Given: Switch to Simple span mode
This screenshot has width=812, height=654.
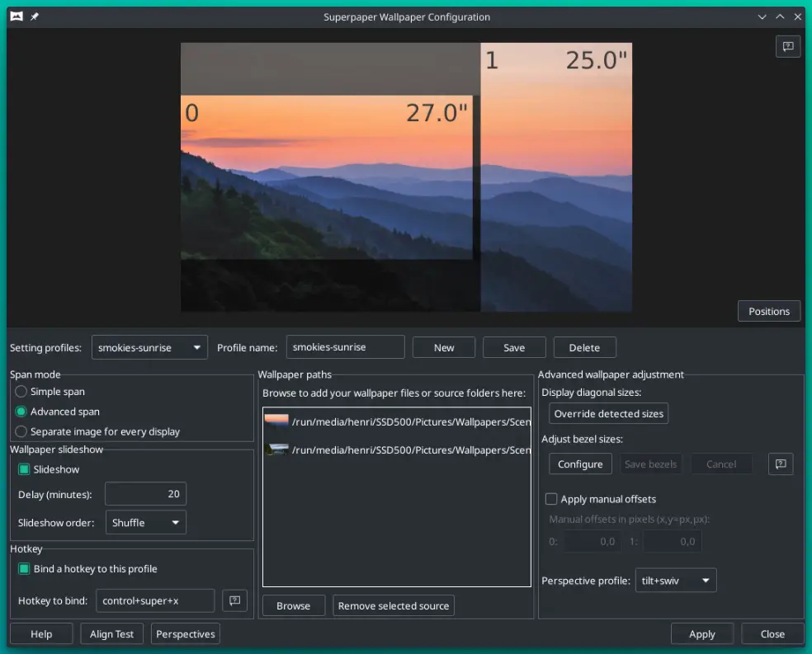Looking at the screenshot, I should tap(19, 392).
